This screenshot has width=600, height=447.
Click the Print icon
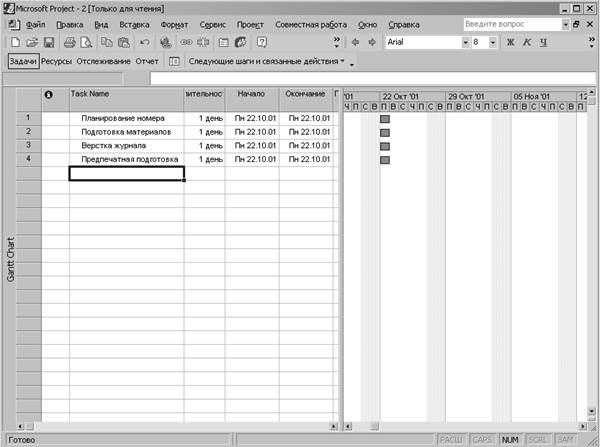tap(69, 42)
